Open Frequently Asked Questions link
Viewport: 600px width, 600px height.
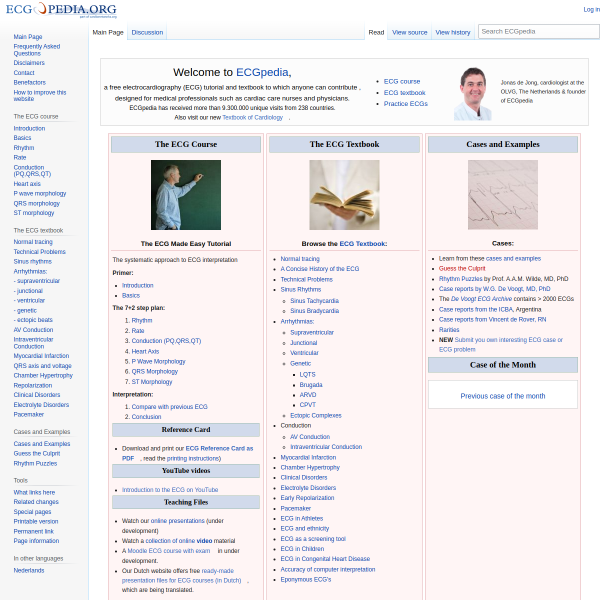(x=37, y=50)
